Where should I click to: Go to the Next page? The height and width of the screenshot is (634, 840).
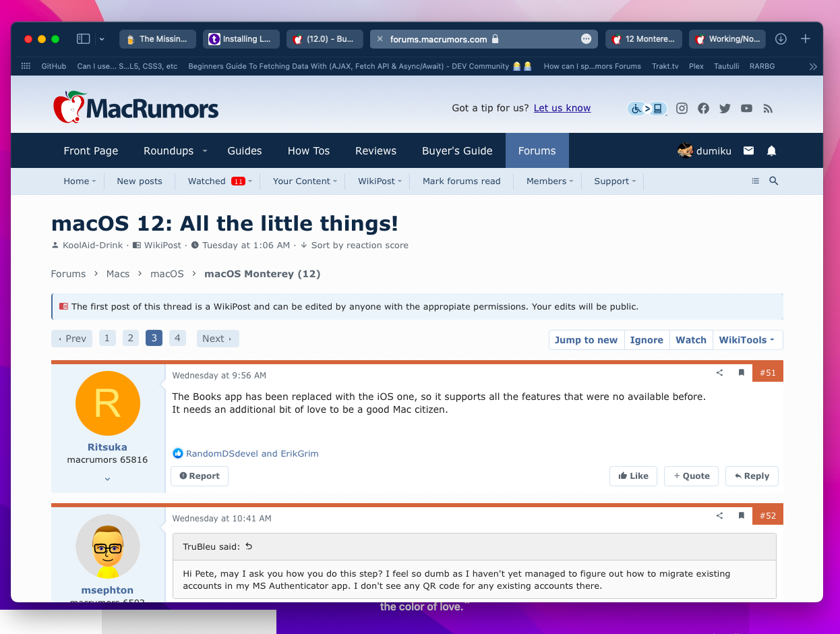[x=218, y=339]
